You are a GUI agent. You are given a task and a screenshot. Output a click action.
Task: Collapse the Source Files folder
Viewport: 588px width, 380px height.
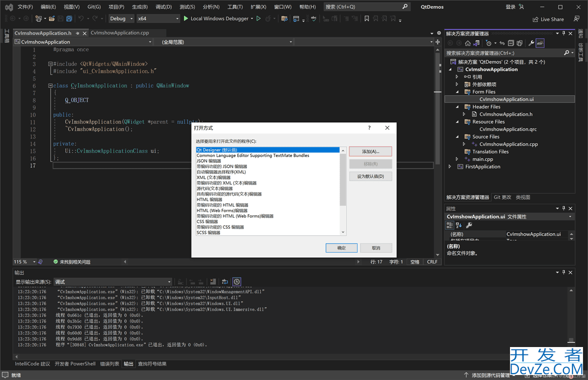click(457, 137)
